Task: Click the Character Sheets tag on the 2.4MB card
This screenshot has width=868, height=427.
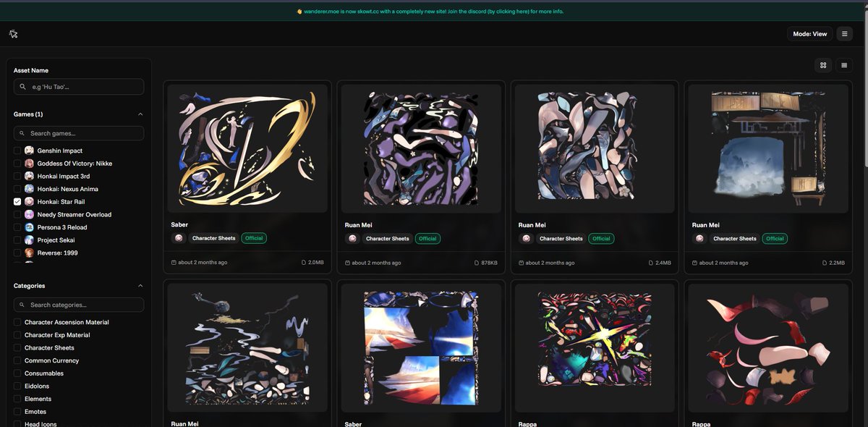Action: 561,238
